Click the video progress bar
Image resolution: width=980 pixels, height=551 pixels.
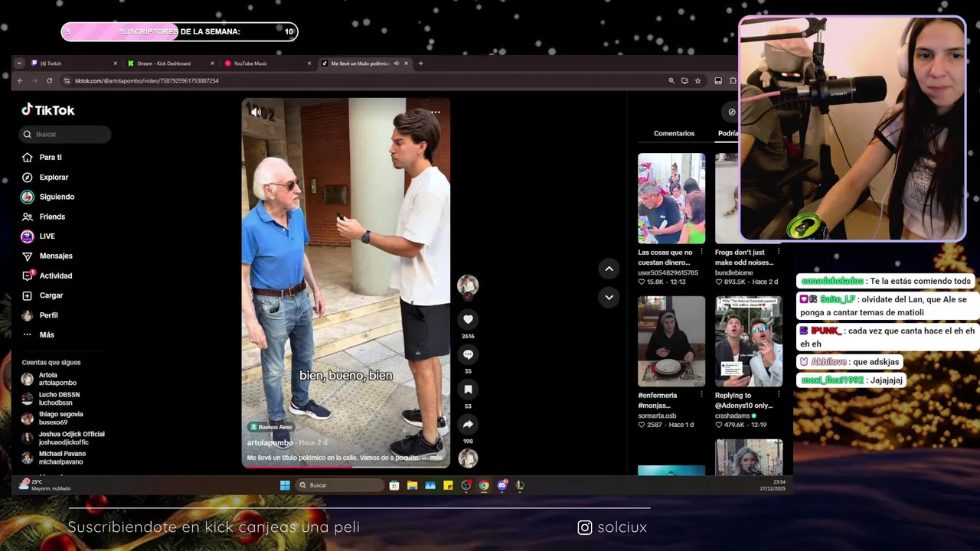[x=346, y=466]
